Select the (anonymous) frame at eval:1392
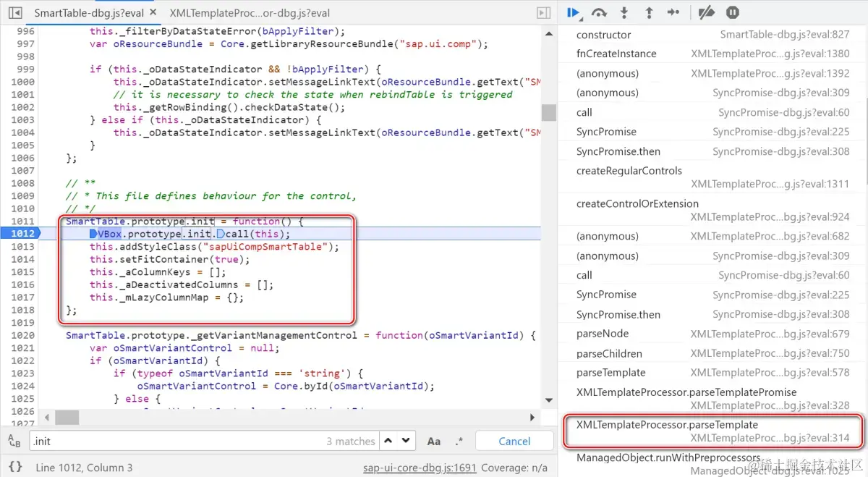 712,73
